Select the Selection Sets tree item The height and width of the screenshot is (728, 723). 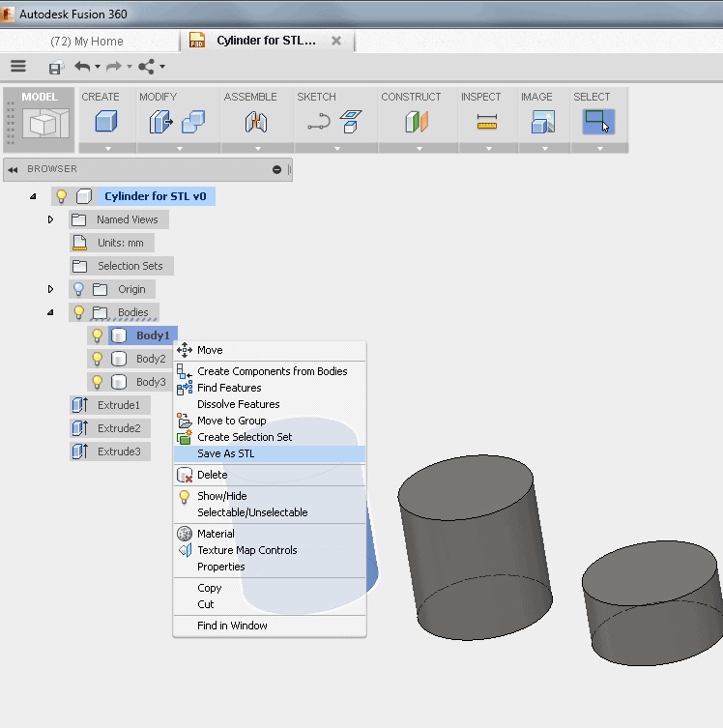tap(122, 266)
